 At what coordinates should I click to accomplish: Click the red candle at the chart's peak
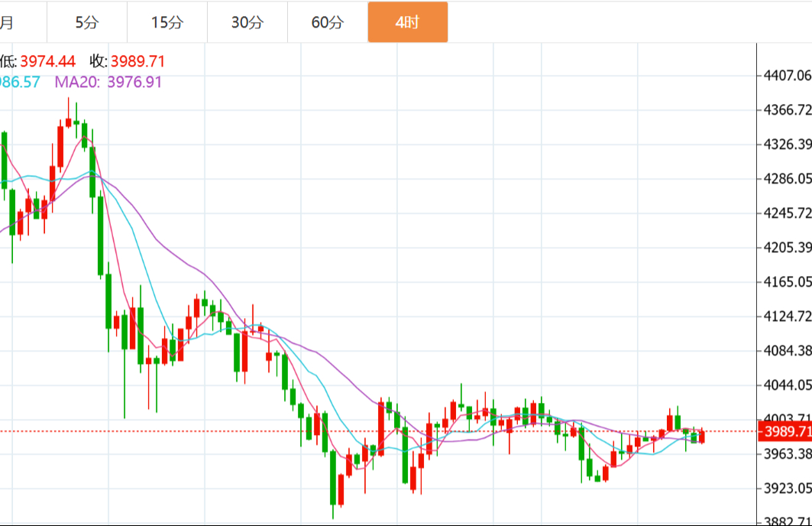click(x=68, y=122)
